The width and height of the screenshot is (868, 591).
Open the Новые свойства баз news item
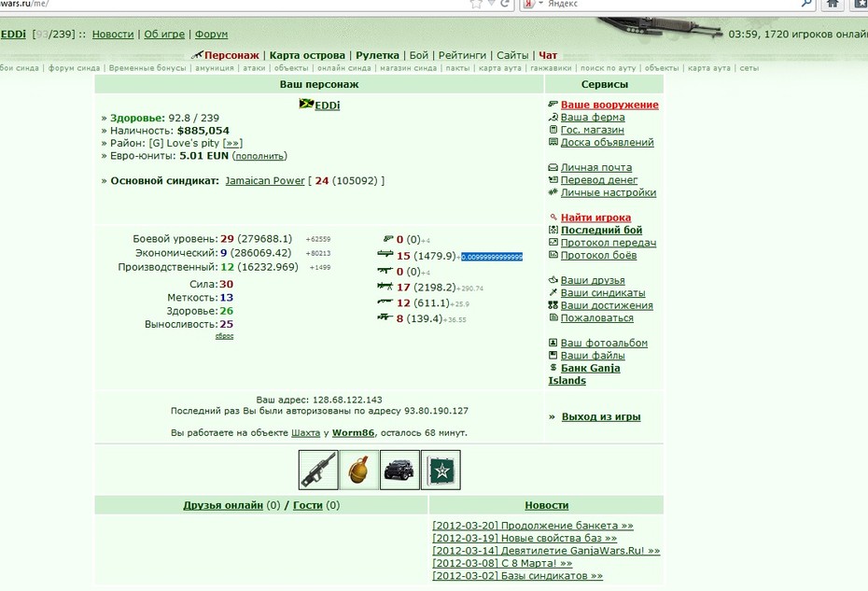[x=525, y=538]
